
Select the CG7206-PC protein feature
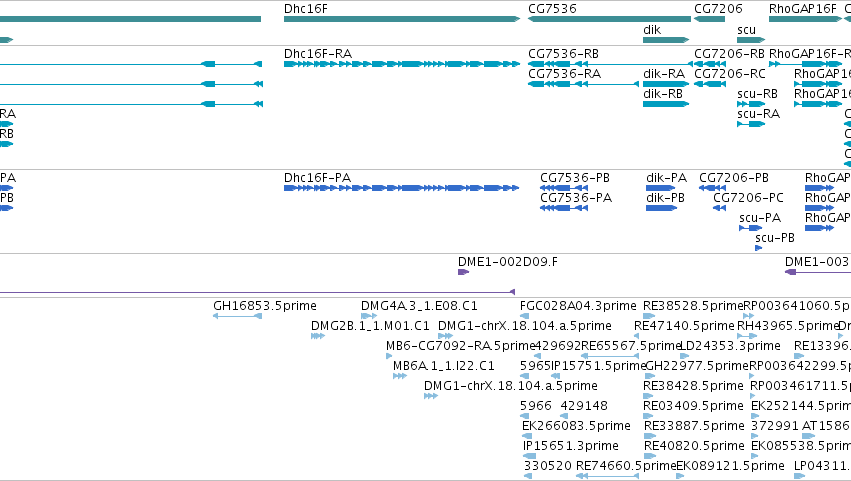coord(719,208)
